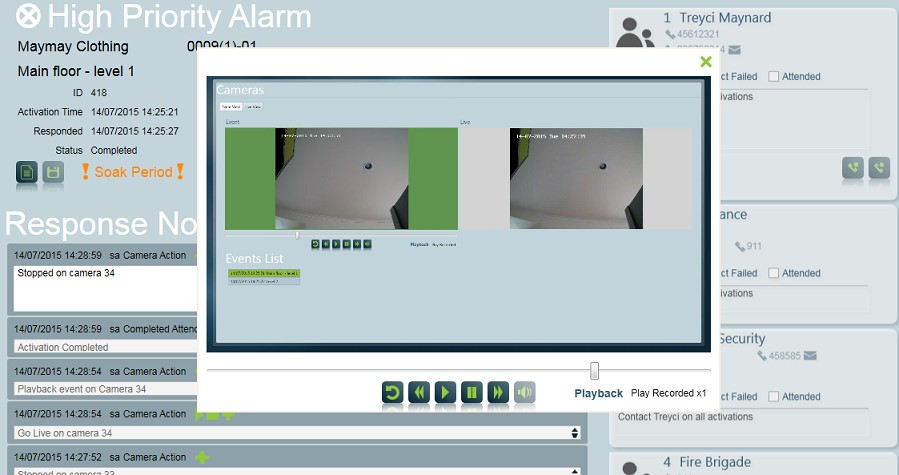Click the Activation Completed note field
The width and height of the screenshot is (899, 475).
pyautogui.click(x=105, y=347)
